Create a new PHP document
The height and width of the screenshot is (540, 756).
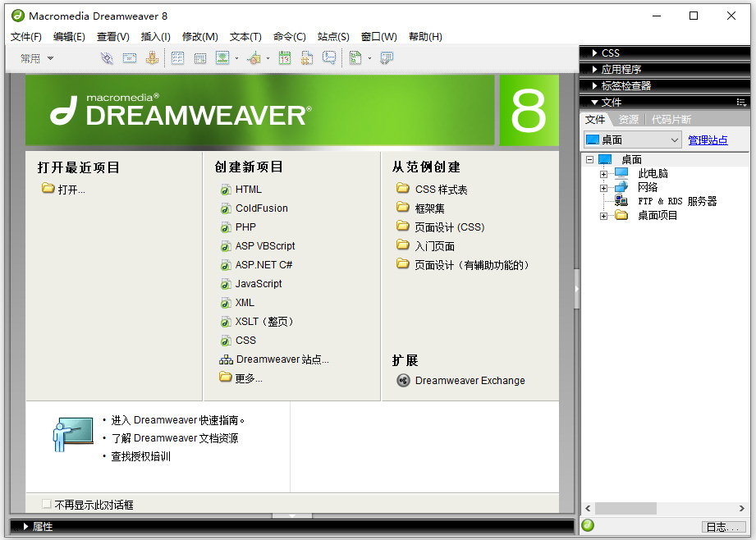pos(246,227)
